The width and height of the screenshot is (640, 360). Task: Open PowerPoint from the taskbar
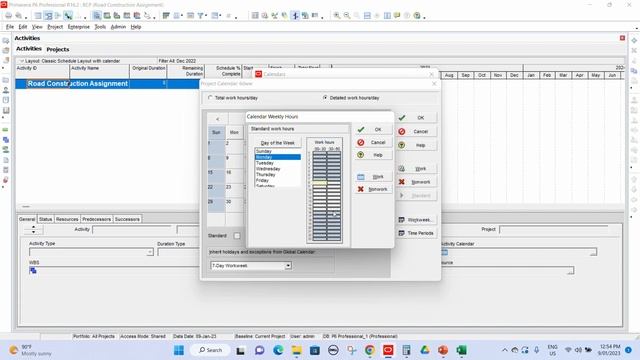443,350
